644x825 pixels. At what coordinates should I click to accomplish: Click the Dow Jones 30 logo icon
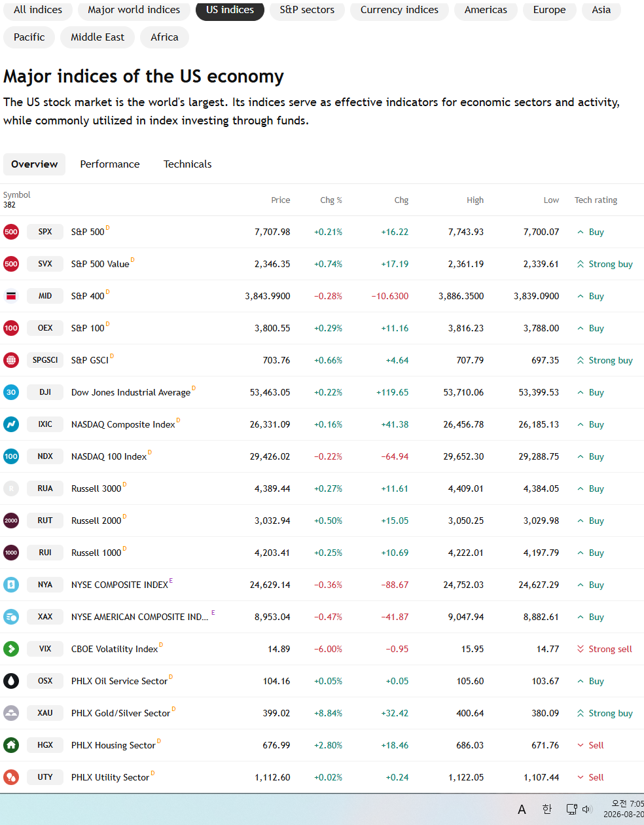11,392
